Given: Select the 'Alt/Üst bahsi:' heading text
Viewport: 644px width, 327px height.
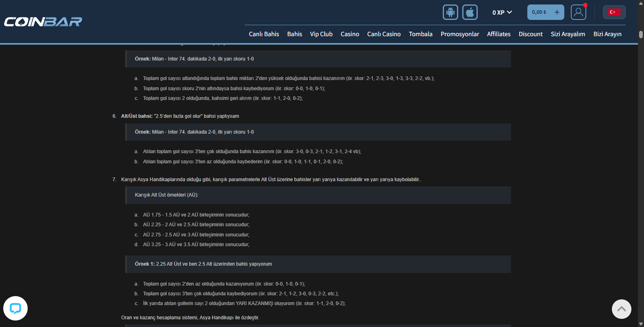Looking at the screenshot, I should click(x=137, y=116).
